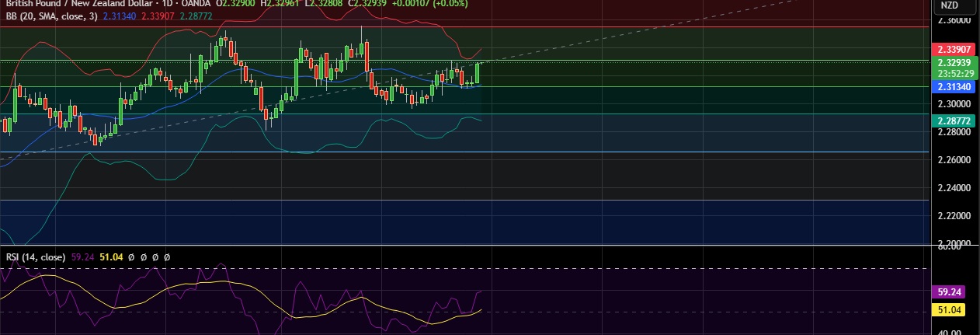
Task: Click the 2.26000 price scale value
Action: [x=954, y=160]
